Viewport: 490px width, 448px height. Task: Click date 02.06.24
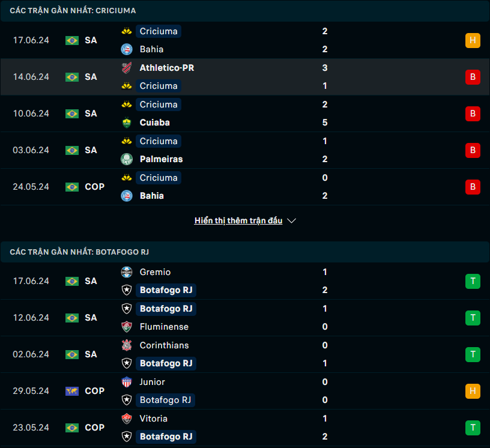(31, 354)
